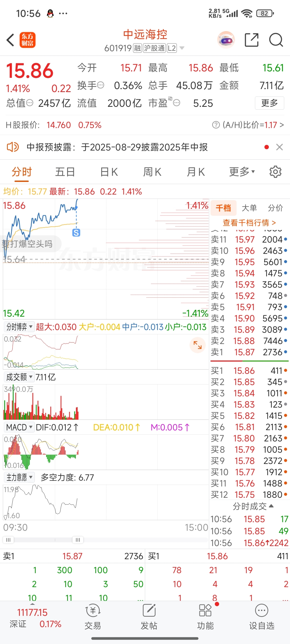The image size is (290, 644).
Task: Select 买12 15.75 order row
Action: 249,495
